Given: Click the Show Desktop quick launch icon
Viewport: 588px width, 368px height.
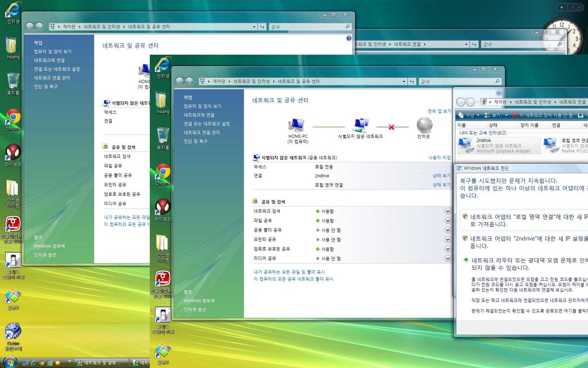Looking at the screenshot, I should [26, 363].
